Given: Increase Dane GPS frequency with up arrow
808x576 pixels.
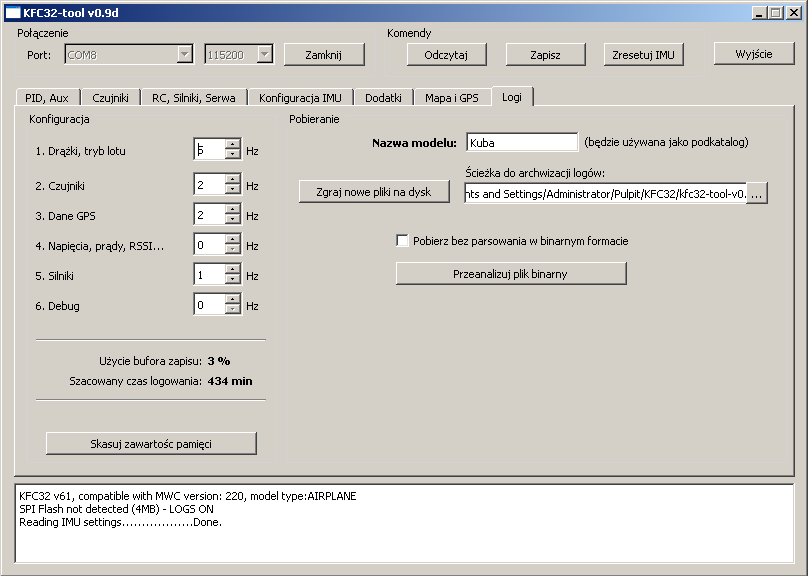Looking at the screenshot, I should 233,210.
